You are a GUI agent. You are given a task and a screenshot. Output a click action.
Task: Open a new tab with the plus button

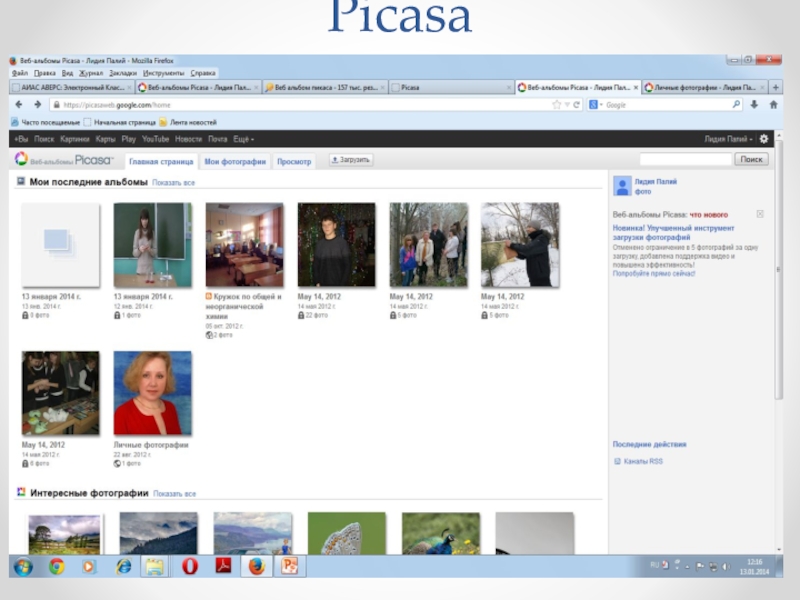(x=776, y=87)
